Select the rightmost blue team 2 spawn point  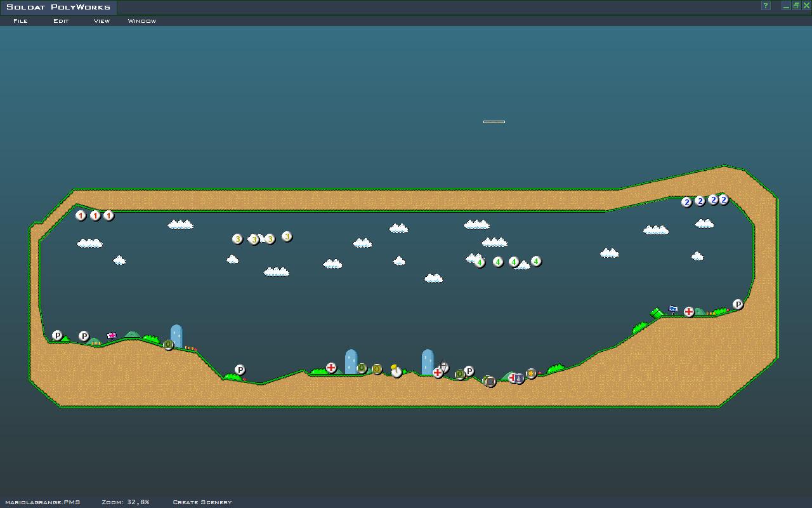coord(723,199)
